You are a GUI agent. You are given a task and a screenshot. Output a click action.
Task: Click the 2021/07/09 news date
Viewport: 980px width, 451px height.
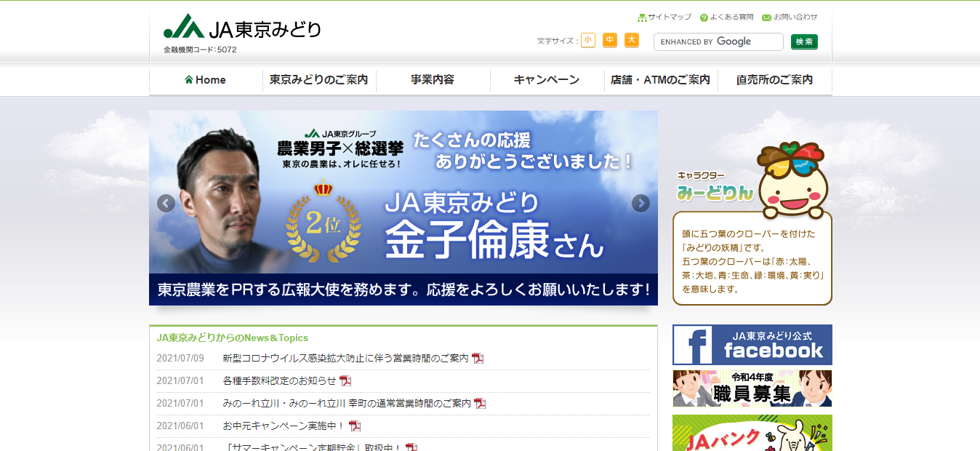pyautogui.click(x=180, y=359)
